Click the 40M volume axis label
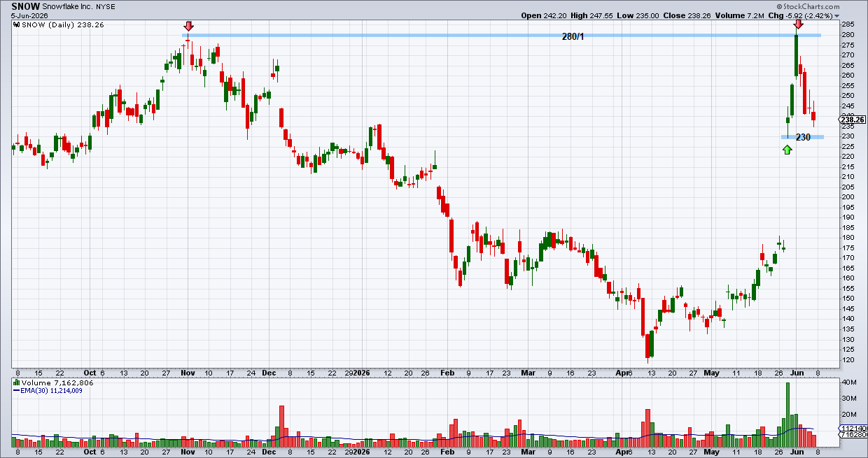 click(x=848, y=382)
